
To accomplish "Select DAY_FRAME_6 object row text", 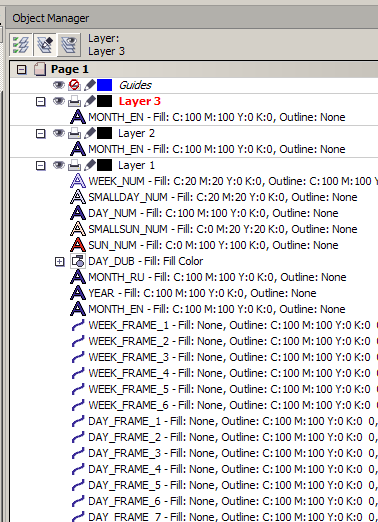I will pos(233,501).
